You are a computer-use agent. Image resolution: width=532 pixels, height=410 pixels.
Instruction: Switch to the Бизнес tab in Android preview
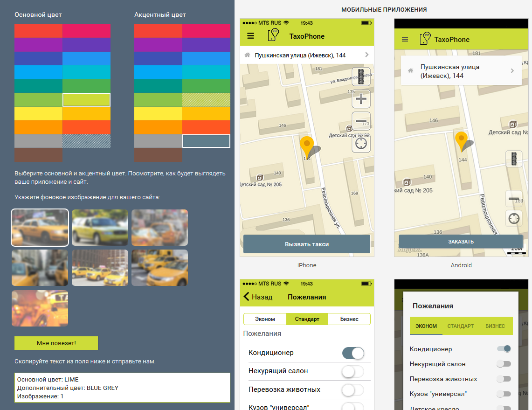coord(495,326)
